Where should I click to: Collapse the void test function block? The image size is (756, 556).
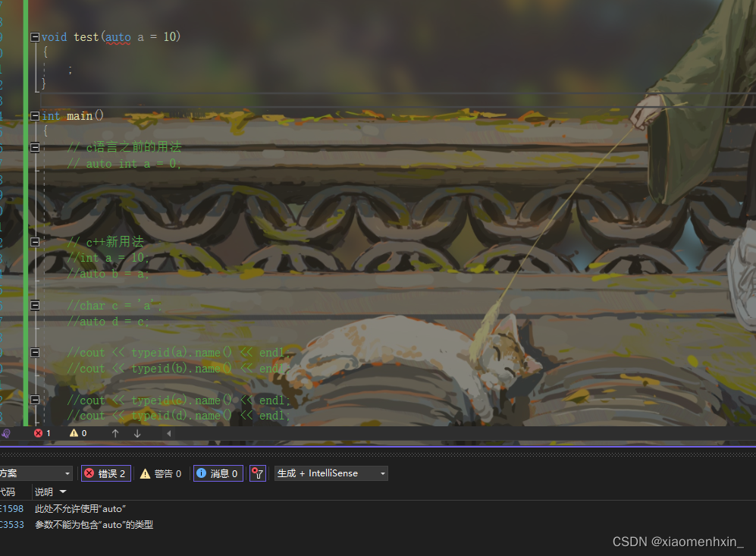(35, 37)
